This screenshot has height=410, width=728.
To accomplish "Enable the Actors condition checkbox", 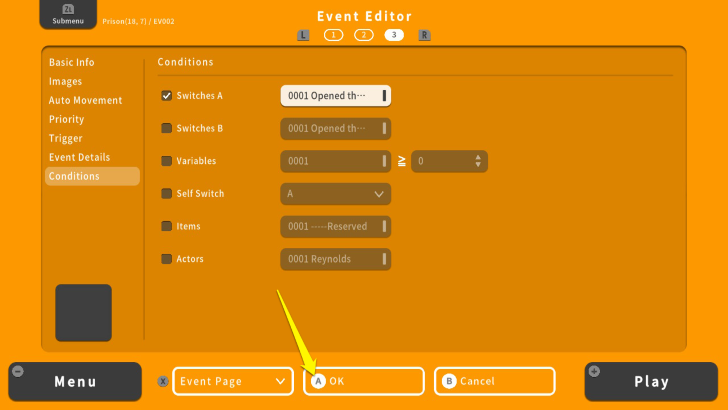I will pyautogui.click(x=166, y=259).
